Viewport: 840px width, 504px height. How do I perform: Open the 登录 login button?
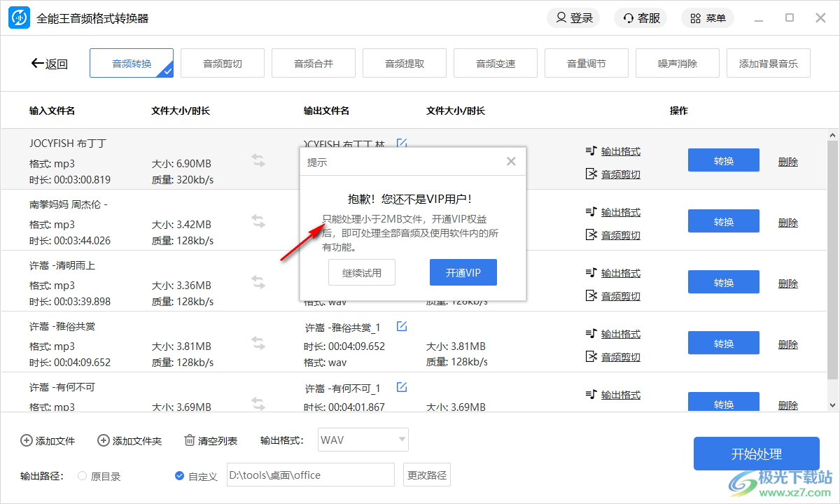tap(574, 18)
